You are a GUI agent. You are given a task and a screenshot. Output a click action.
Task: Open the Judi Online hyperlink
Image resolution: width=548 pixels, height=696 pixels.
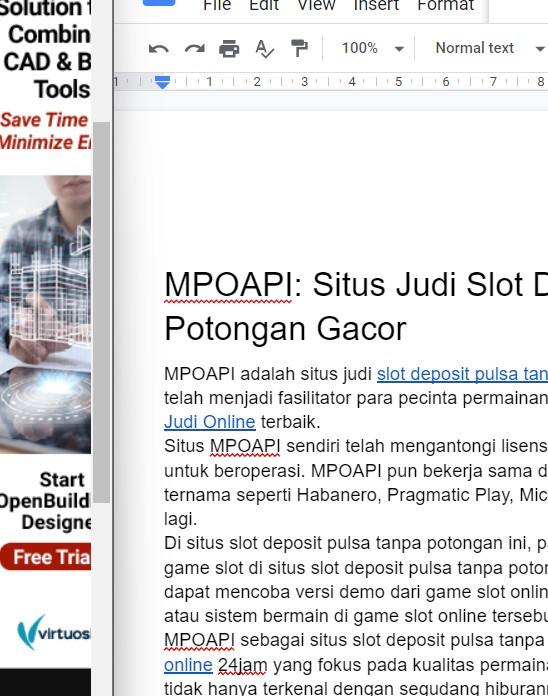(209, 422)
